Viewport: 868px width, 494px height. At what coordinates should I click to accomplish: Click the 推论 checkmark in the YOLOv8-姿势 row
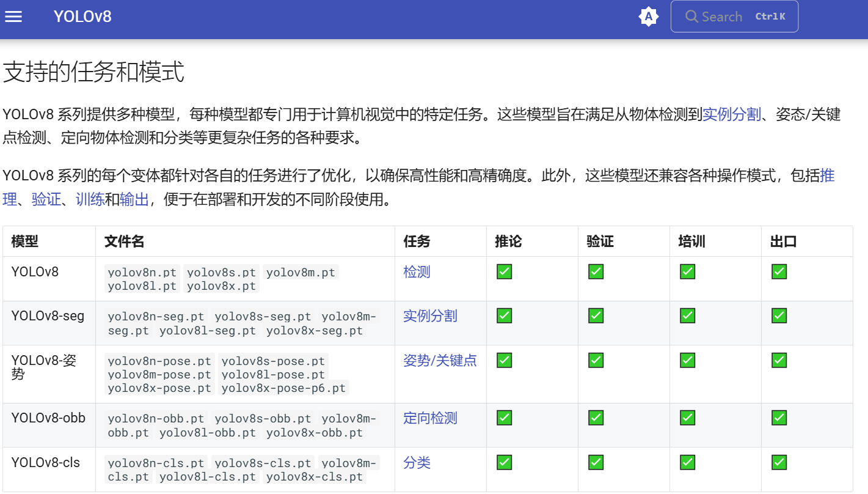click(x=504, y=360)
